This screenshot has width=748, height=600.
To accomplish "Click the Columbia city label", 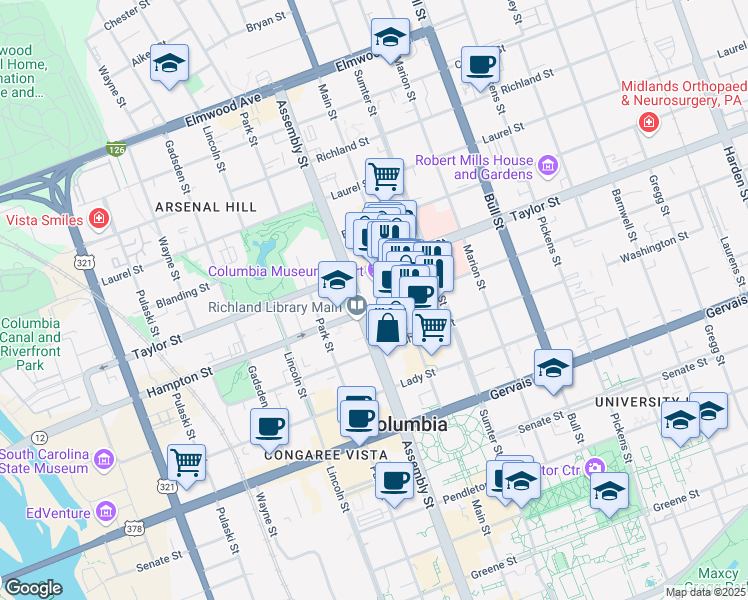I will coord(412,424).
